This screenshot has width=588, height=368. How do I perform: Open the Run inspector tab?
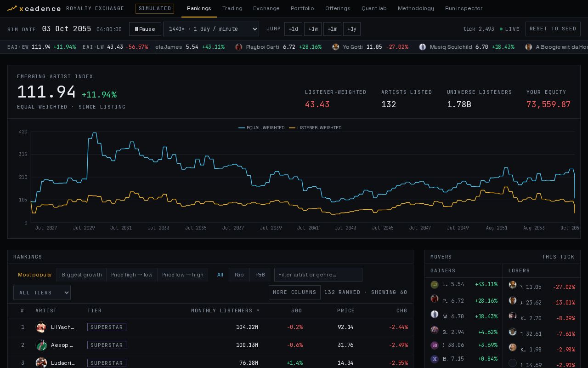[464, 8]
